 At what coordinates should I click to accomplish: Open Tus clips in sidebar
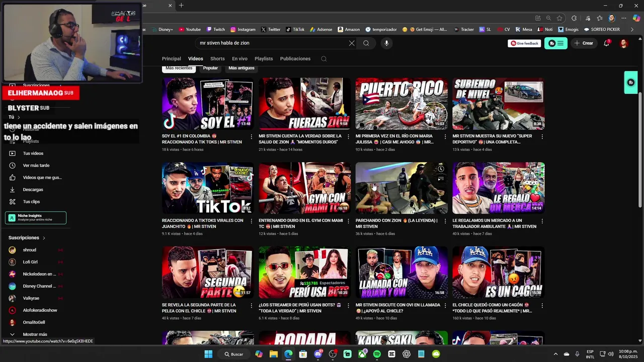(x=31, y=202)
